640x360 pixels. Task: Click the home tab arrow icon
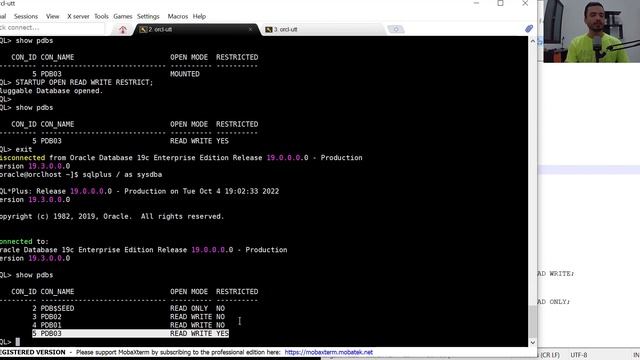point(123,29)
